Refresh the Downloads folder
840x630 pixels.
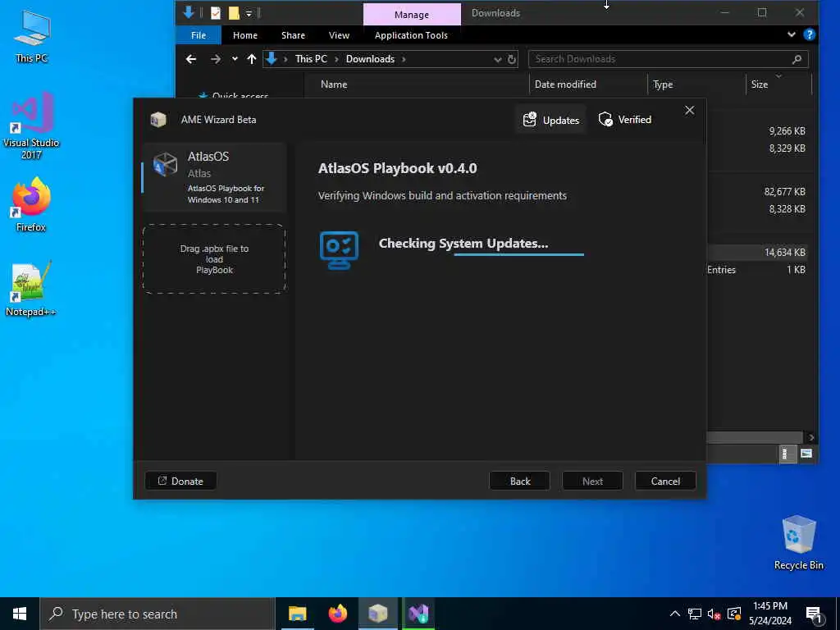pos(512,59)
